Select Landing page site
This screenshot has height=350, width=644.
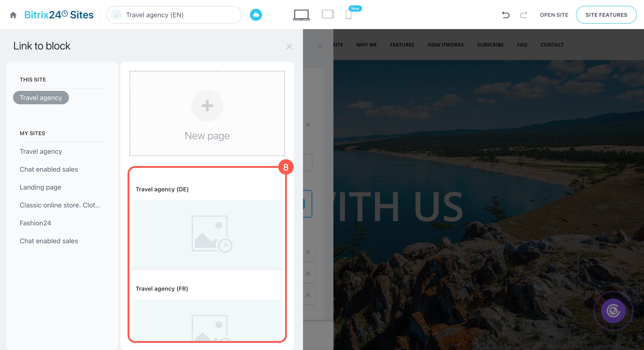(40, 187)
